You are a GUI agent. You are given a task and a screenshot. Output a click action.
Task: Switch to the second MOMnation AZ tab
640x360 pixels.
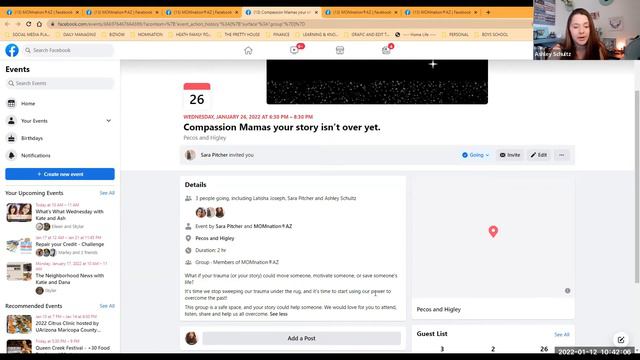[x=122, y=12]
